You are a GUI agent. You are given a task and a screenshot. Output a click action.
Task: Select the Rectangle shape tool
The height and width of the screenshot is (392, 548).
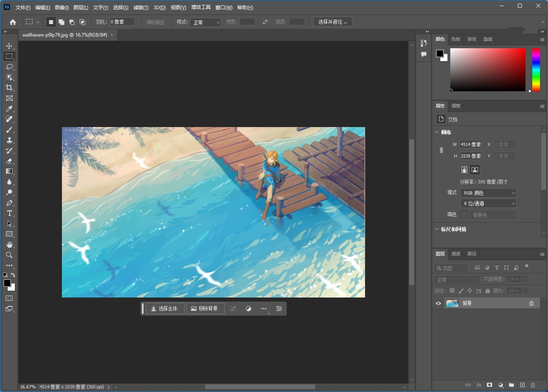point(9,234)
